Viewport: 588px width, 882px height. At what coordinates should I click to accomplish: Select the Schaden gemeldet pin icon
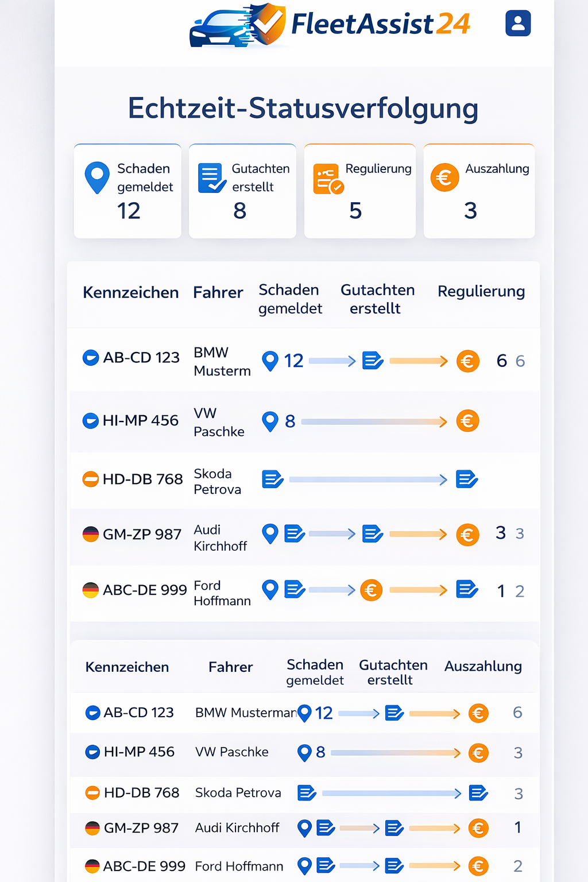coord(97,178)
